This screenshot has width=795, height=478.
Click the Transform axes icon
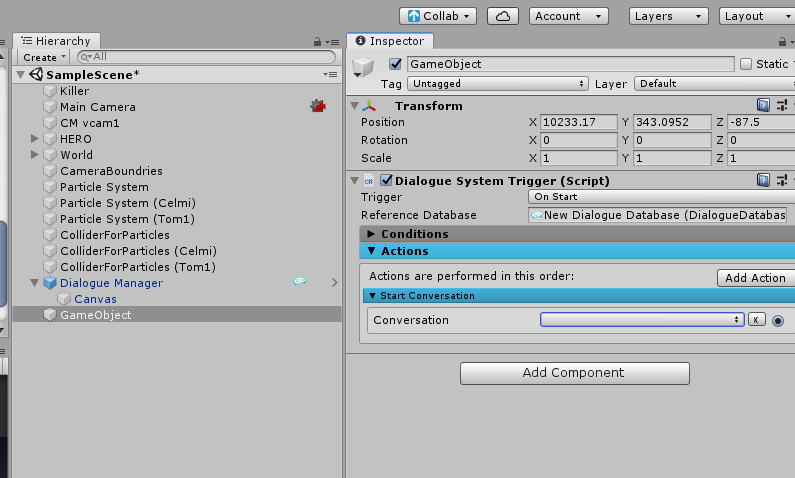[x=369, y=105]
